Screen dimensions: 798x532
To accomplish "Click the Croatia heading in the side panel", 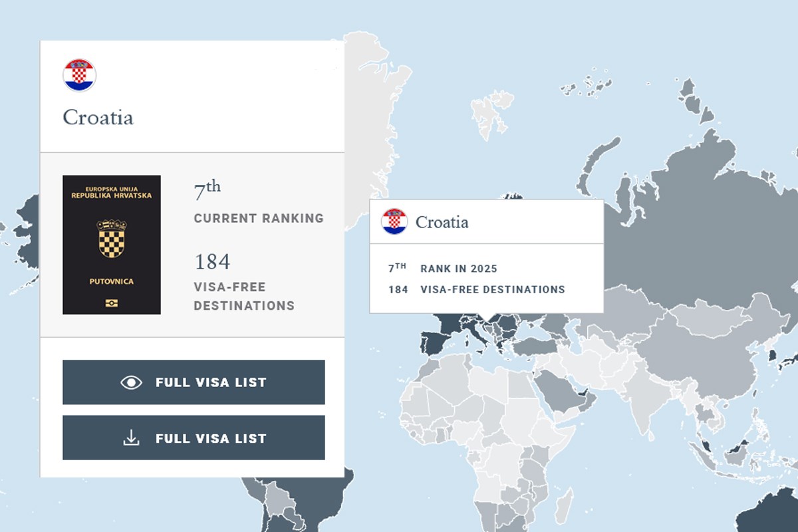I will [98, 118].
